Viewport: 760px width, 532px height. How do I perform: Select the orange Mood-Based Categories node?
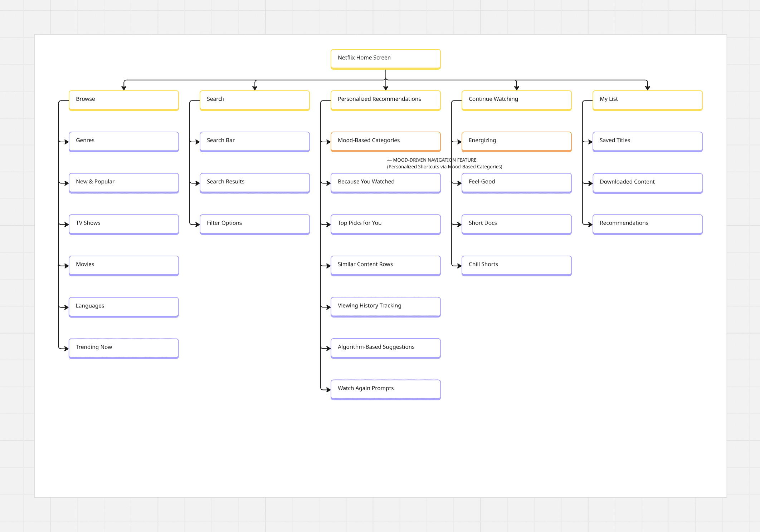tap(385, 142)
